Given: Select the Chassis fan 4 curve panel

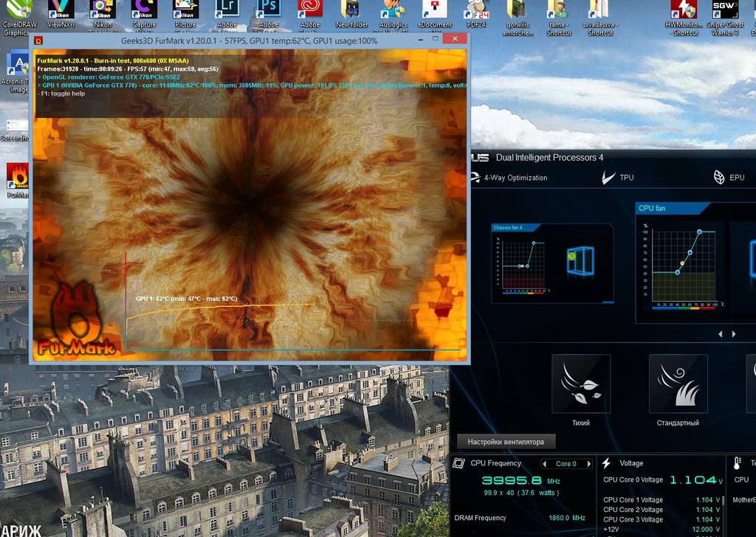Looking at the screenshot, I should 552,263.
